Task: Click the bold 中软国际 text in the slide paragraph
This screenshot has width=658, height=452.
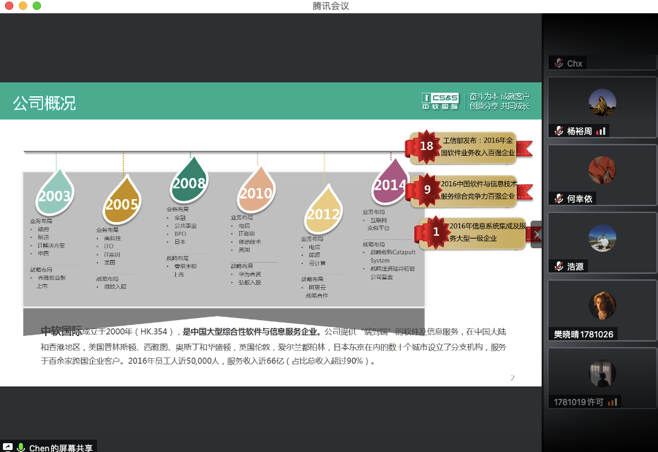Action: [x=61, y=331]
